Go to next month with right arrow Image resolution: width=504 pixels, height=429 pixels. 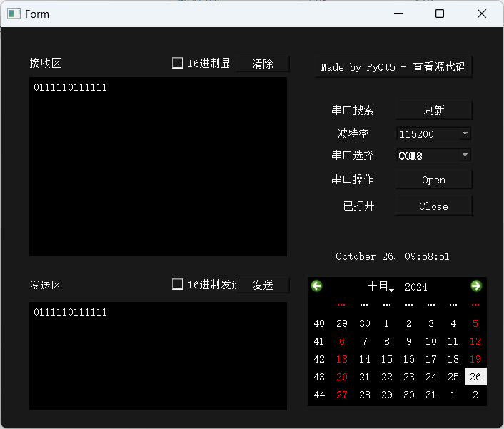coord(476,286)
